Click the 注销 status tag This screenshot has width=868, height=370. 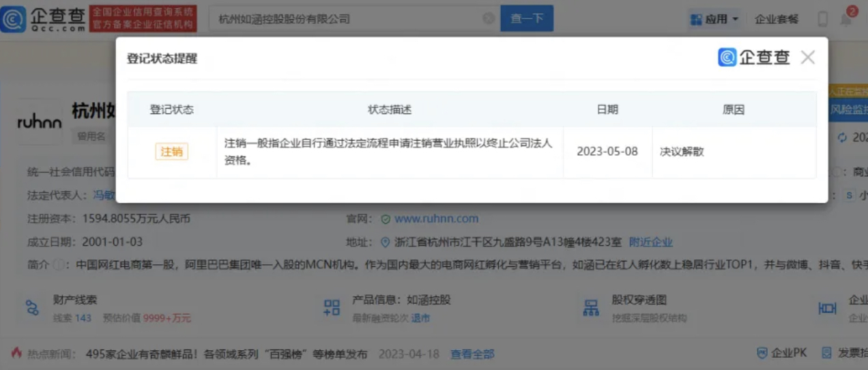tap(171, 152)
